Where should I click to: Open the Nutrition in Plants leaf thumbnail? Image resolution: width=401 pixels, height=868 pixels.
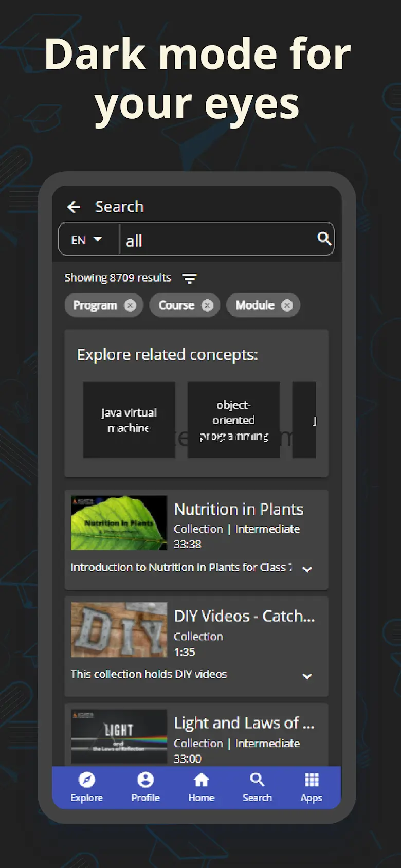coord(119,522)
